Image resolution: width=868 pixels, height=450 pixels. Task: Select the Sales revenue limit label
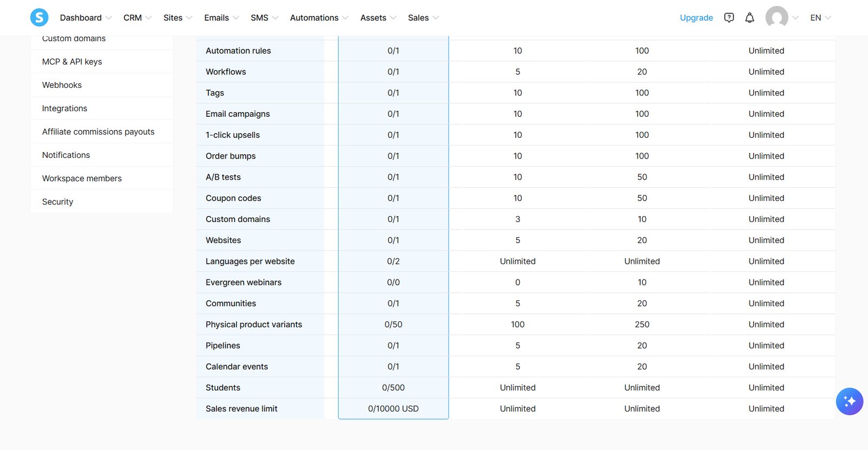pos(241,409)
